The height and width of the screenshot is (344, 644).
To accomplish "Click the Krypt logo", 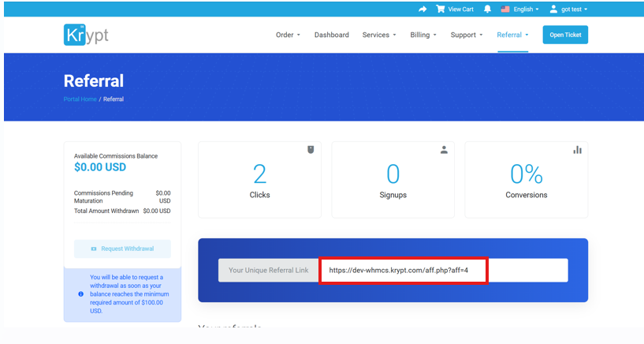I will pyautogui.click(x=86, y=35).
